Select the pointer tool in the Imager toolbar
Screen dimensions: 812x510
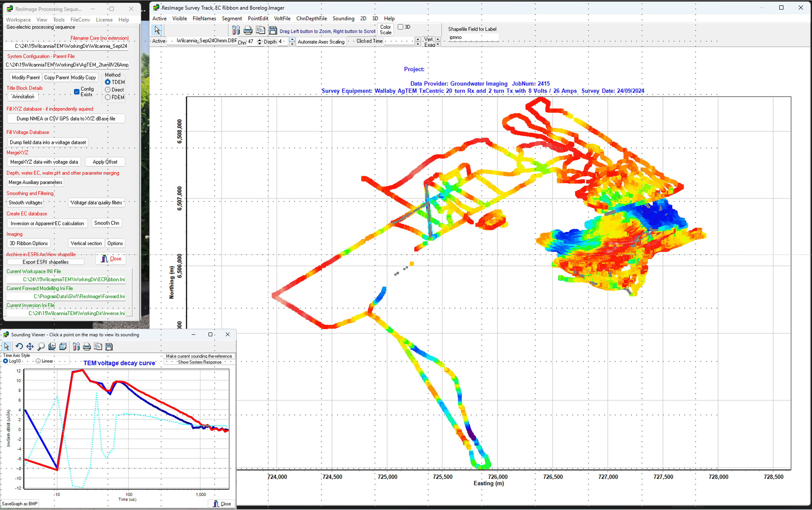click(158, 30)
